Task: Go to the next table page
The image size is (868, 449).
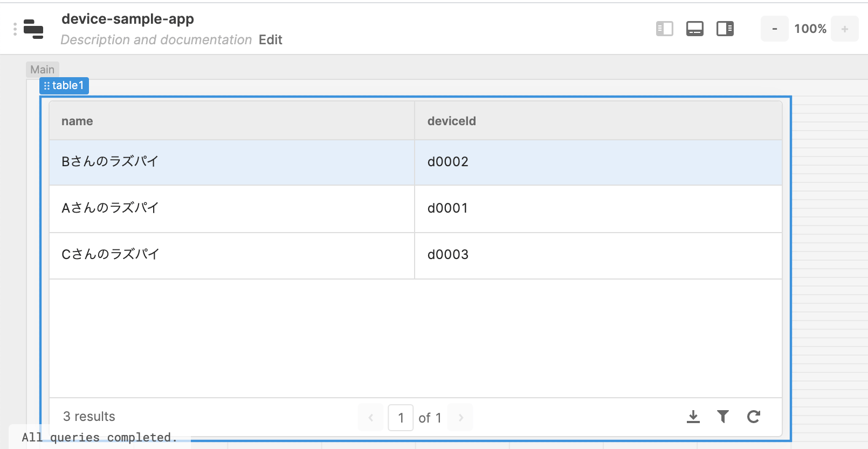Action: pos(460,418)
